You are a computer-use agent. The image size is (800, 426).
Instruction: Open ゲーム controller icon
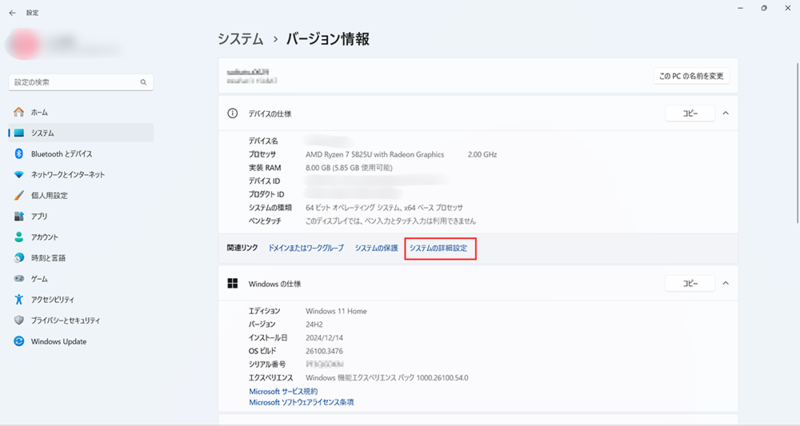(19, 279)
